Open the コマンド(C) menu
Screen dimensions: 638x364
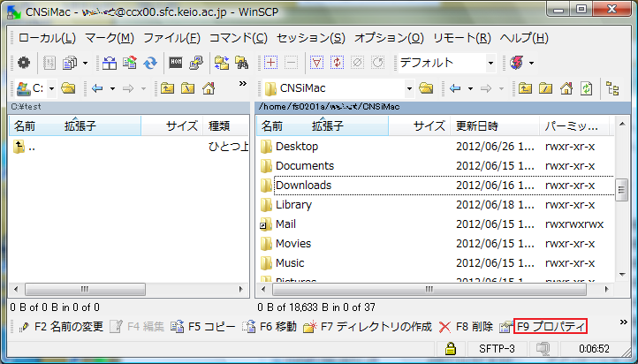click(x=238, y=38)
